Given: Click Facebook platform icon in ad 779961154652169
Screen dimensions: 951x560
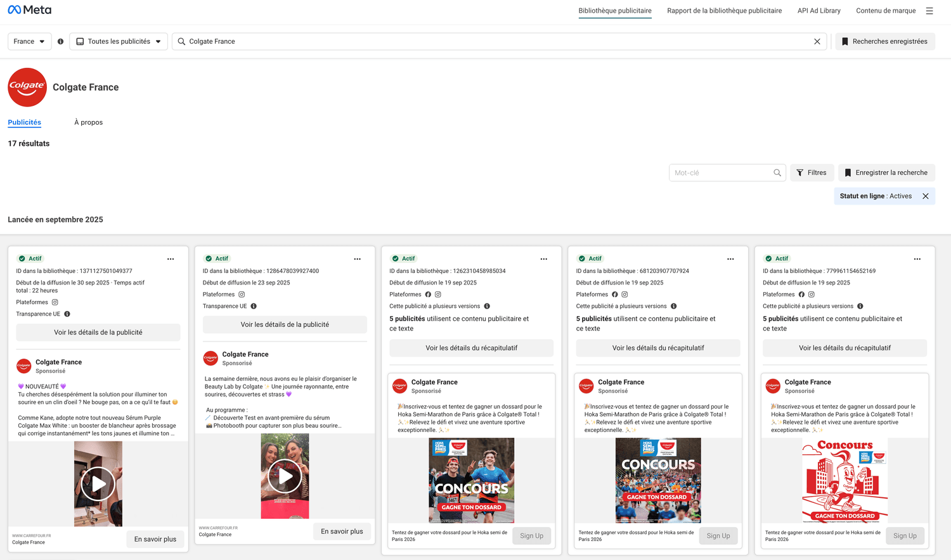Looking at the screenshot, I should 801,295.
